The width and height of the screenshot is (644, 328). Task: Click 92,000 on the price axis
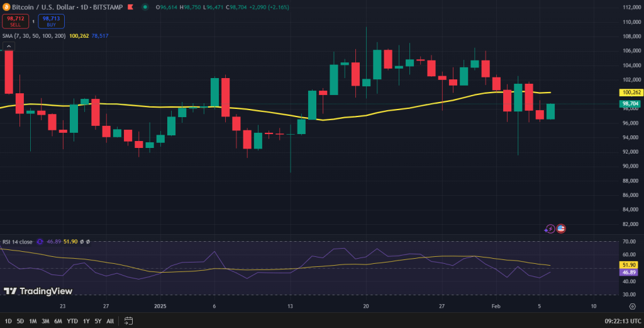(630, 152)
